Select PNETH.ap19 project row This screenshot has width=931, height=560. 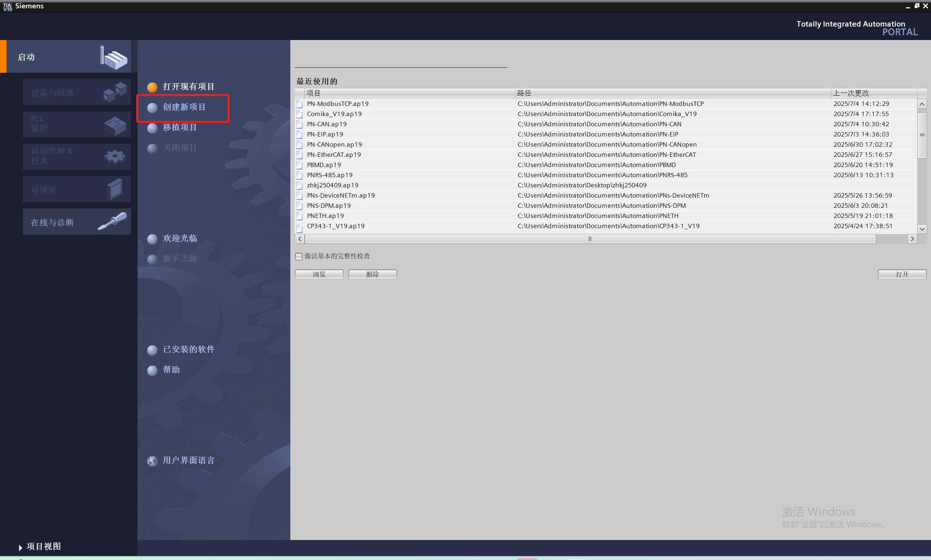pos(606,216)
